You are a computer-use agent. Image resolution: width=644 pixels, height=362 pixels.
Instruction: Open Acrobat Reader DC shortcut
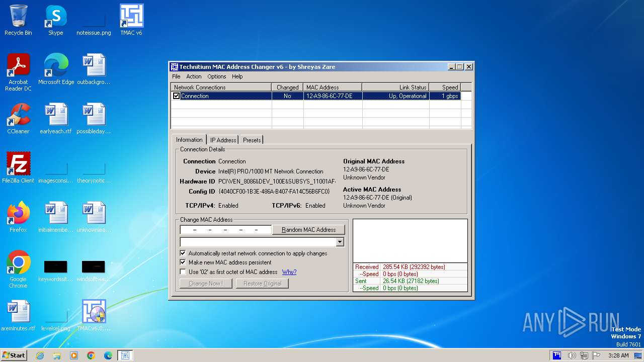18,72
